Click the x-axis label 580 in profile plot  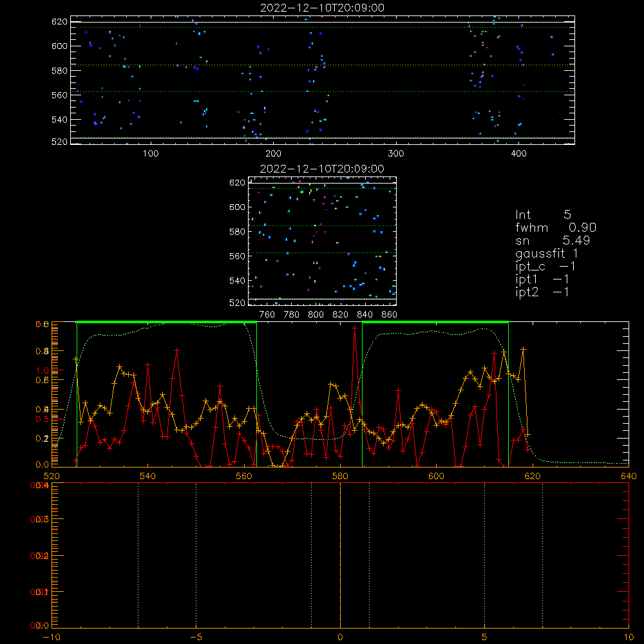click(340, 476)
